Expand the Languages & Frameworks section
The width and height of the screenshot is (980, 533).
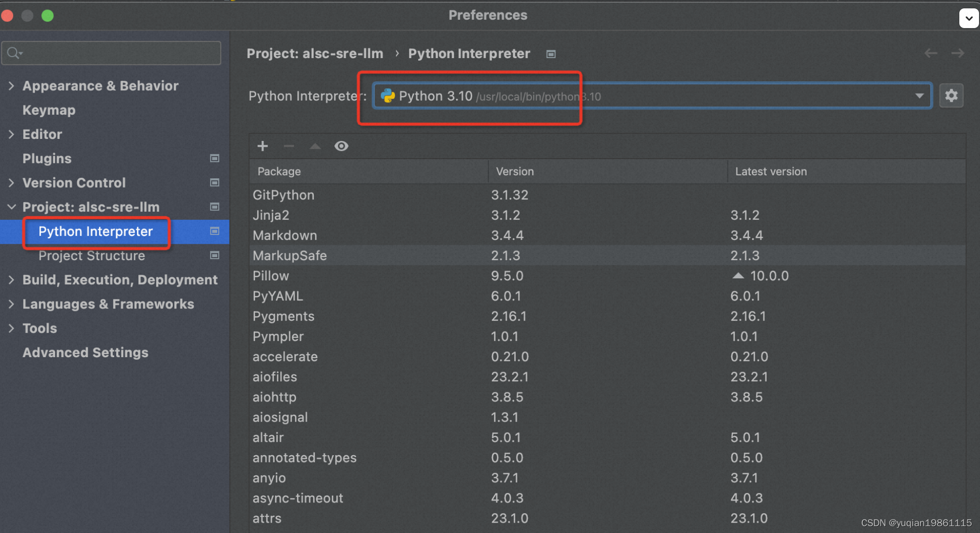pos(11,304)
